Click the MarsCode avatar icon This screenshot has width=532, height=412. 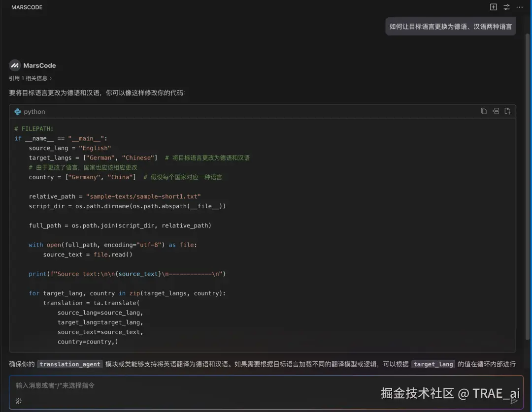[14, 65]
